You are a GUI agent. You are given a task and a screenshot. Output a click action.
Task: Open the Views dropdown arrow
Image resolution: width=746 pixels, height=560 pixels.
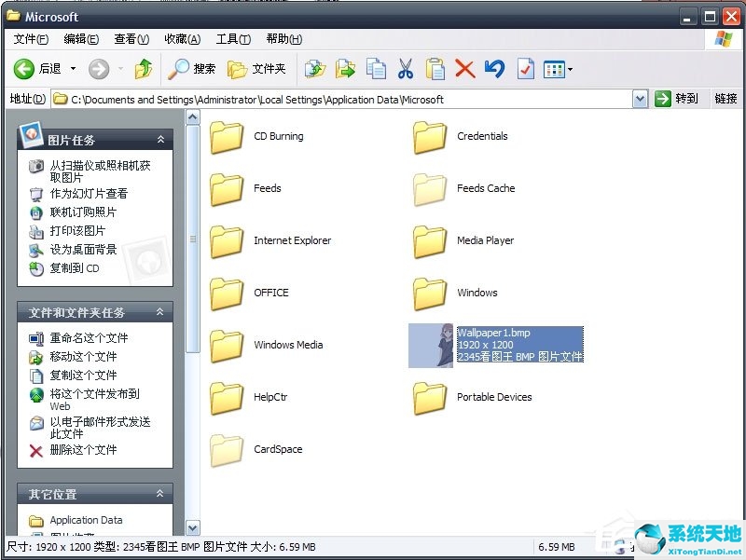coord(568,68)
